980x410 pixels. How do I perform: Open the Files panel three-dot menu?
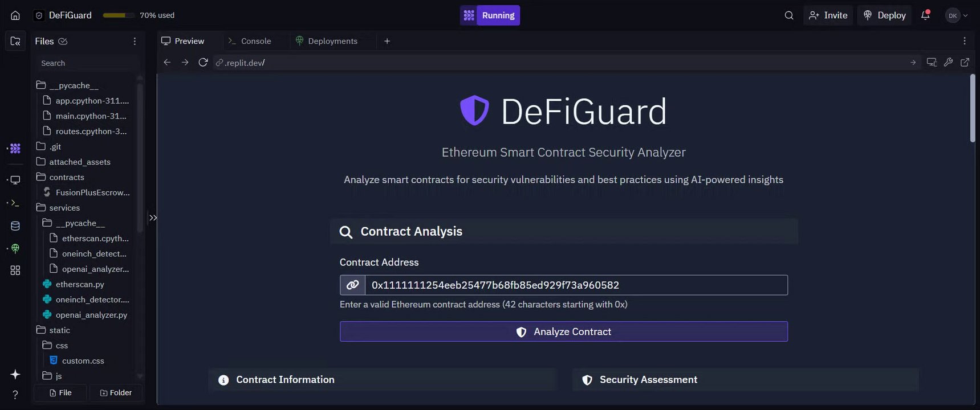pyautogui.click(x=135, y=41)
